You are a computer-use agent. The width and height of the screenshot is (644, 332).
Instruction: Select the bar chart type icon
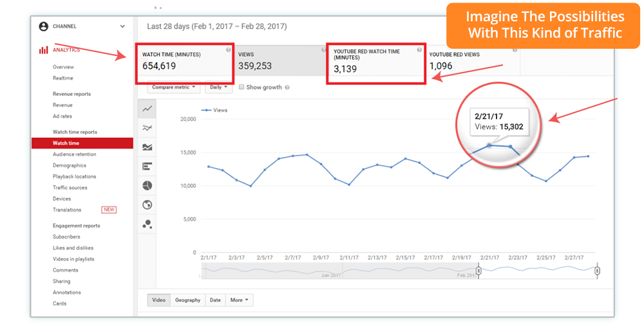pyautogui.click(x=147, y=166)
